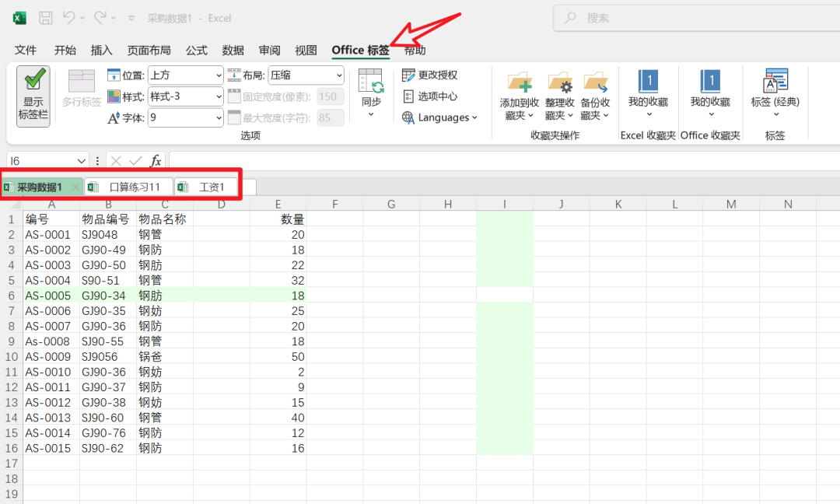Select column header I
Image resolution: width=840 pixels, height=504 pixels.
[x=505, y=204]
